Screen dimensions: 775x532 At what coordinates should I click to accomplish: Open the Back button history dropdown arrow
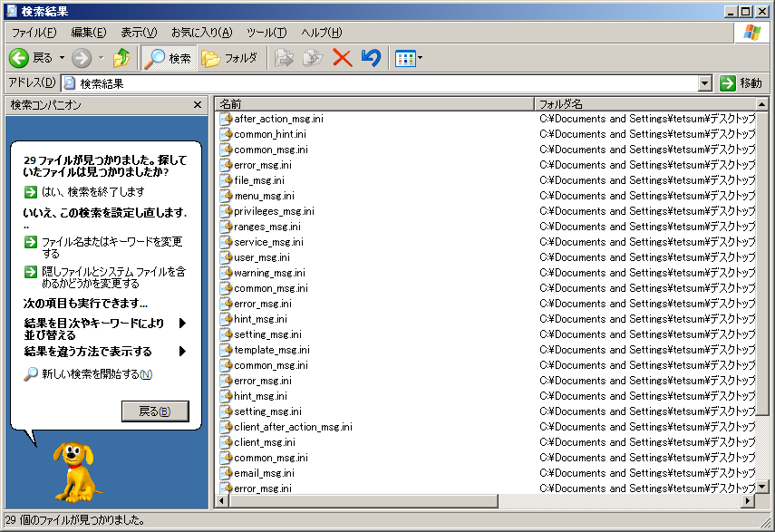(x=62, y=58)
